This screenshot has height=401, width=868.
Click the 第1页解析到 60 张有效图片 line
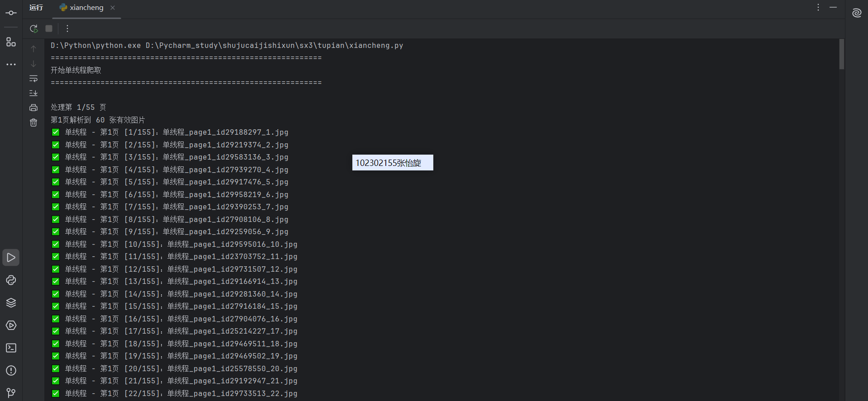point(98,120)
